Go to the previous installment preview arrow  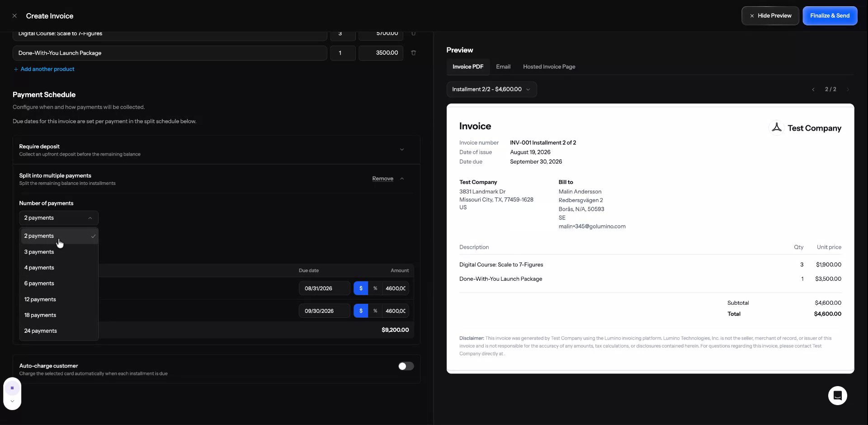tap(813, 90)
